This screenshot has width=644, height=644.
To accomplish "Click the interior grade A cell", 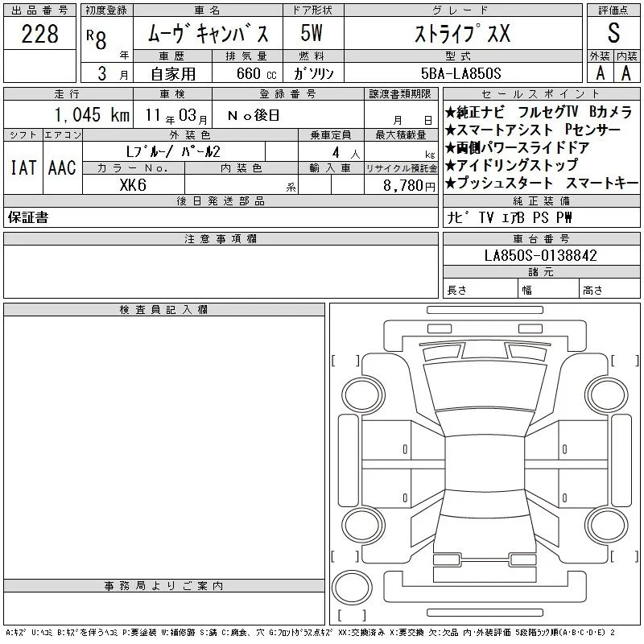I will (x=627, y=73).
